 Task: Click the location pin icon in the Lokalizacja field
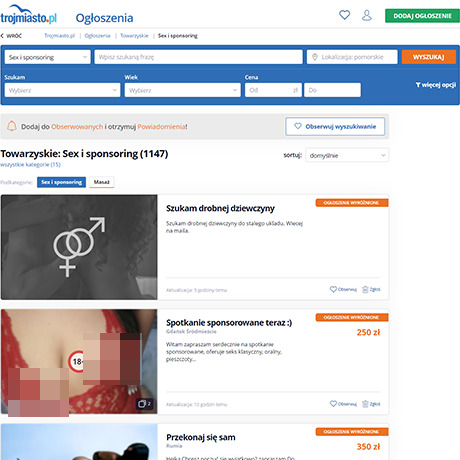pos(315,57)
